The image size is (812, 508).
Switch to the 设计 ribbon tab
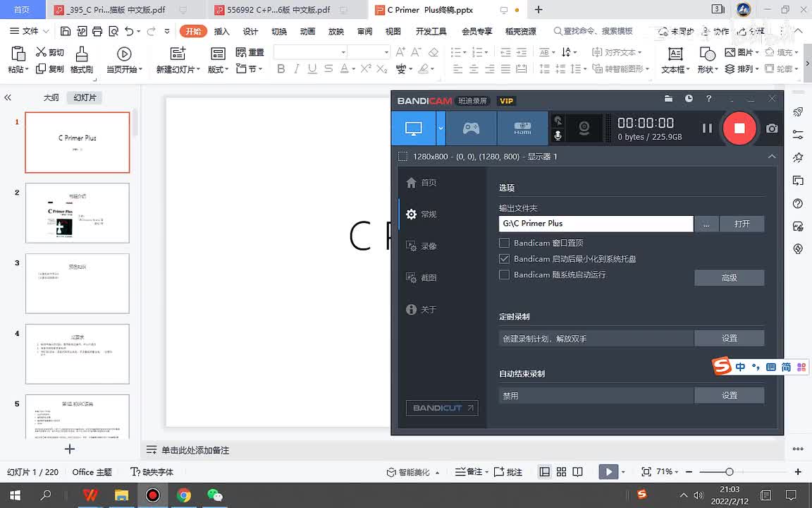pos(250,32)
